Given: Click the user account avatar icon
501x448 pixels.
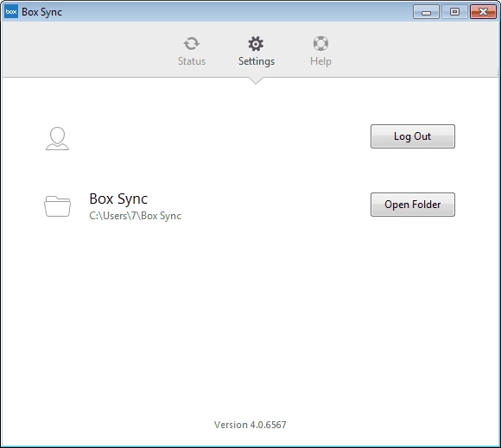Looking at the screenshot, I should [58, 139].
